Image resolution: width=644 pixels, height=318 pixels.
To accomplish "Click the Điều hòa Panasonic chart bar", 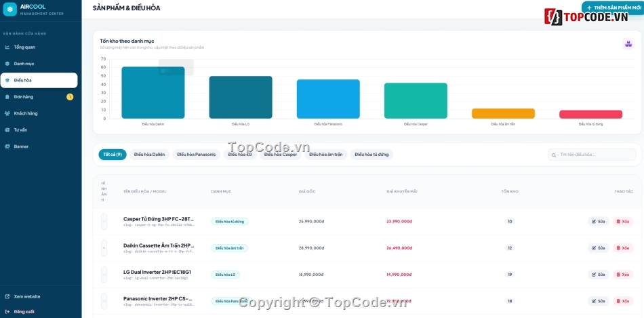I will pyautogui.click(x=328, y=99).
